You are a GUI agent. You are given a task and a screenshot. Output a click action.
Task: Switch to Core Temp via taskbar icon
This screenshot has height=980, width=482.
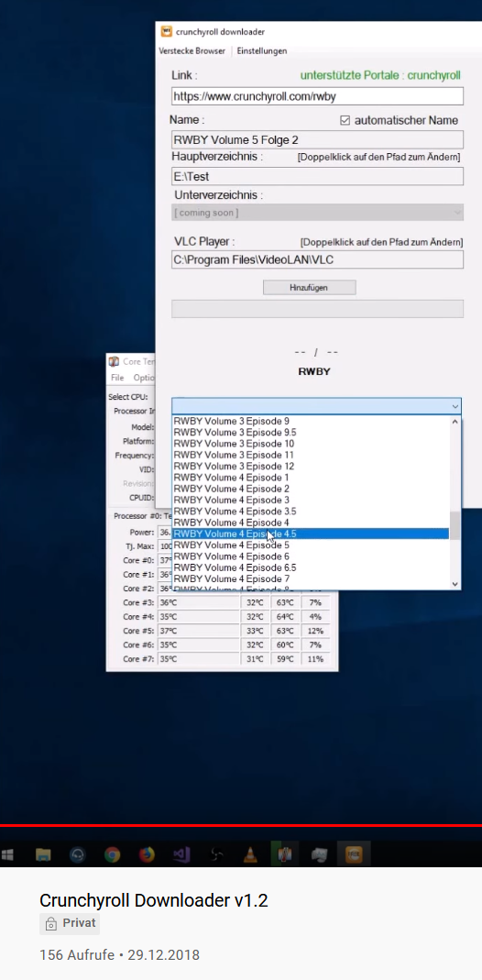pos(285,853)
